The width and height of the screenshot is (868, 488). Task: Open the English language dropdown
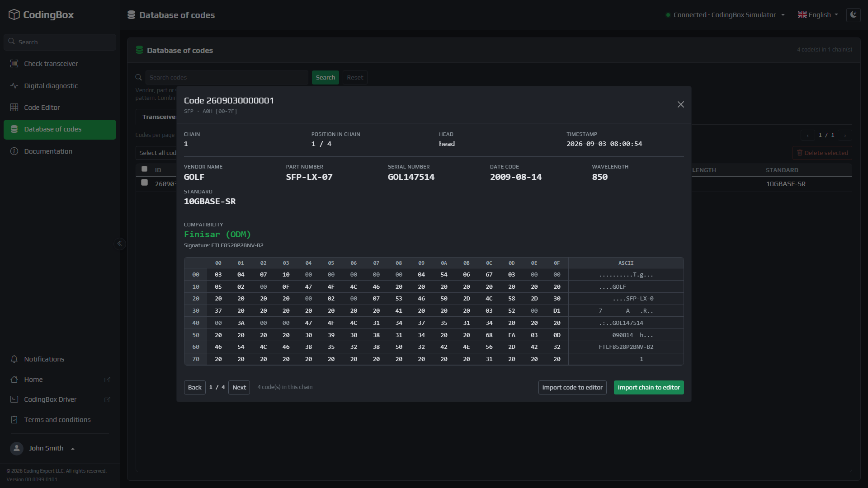(x=818, y=15)
